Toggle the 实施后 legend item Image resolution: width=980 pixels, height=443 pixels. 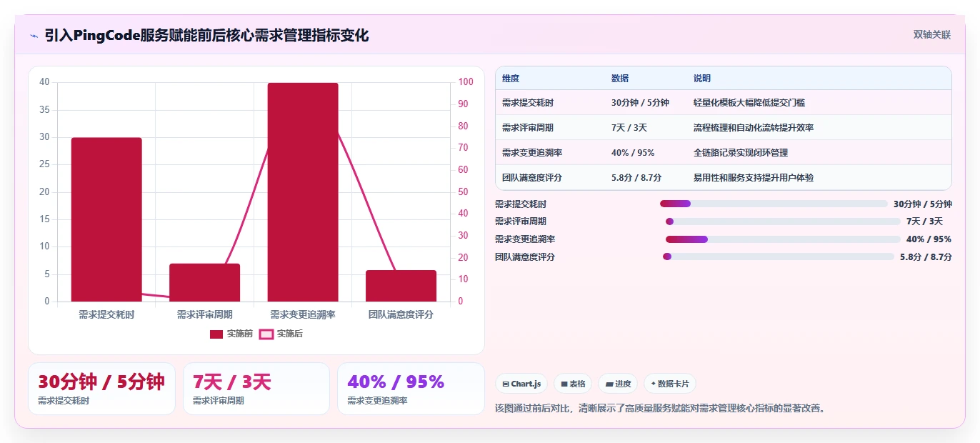tap(281, 334)
